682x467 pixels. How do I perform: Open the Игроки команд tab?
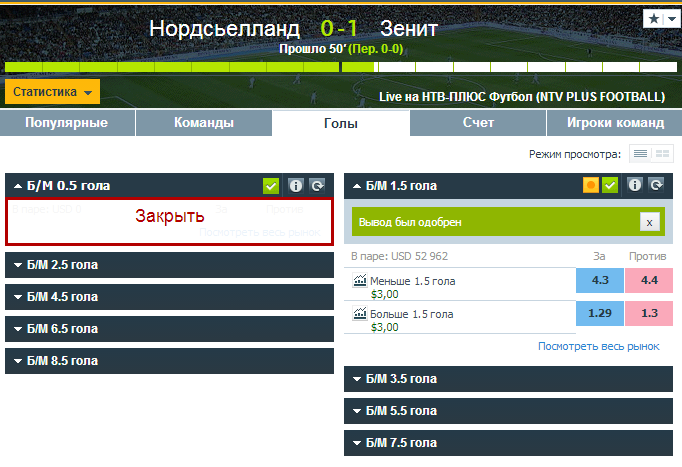tap(615, 123)
